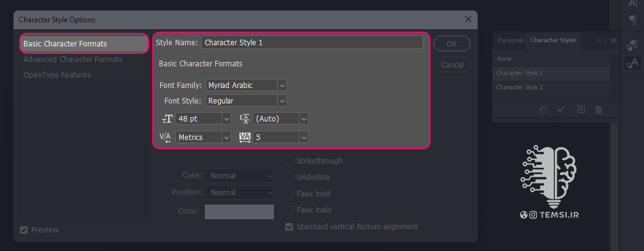The width and height of the screenshot is (644, 251).
Task: Click the tracking value 5 field
Action: coord(276,137)
